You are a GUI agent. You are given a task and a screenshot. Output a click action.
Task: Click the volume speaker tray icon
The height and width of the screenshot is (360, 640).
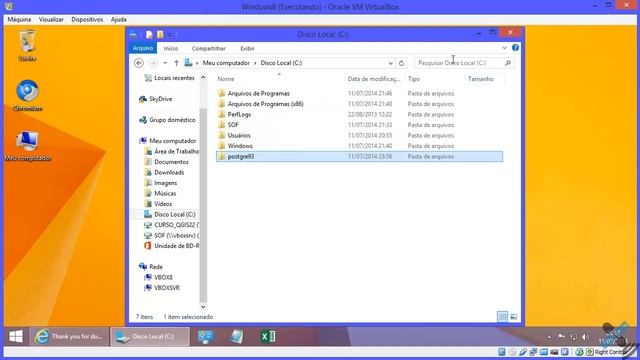click(585, 337)
